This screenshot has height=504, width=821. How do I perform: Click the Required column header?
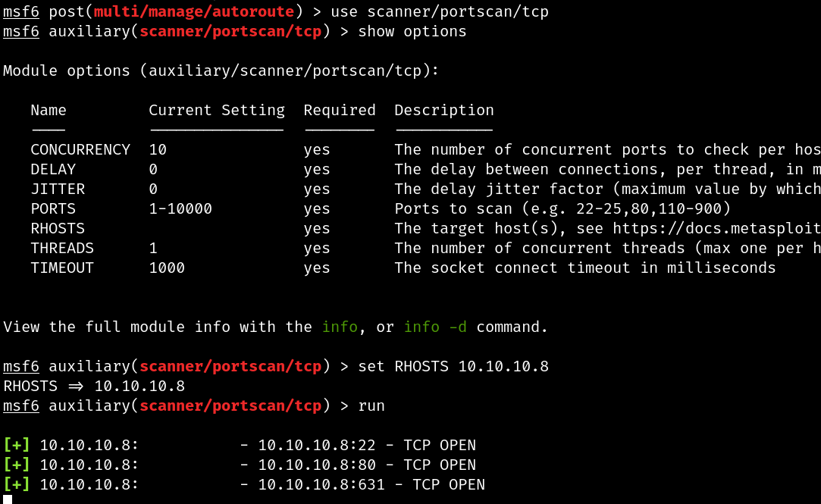click(x=340, y=111)
